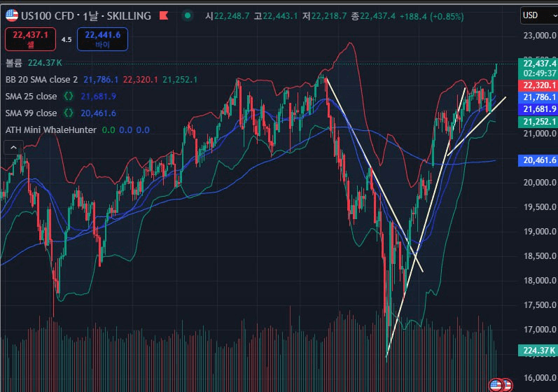The height and width of the screenshot is (392, 558).
Task: Click the +188.4 (+0.85%) change value
Action: [x=432, y=16]
